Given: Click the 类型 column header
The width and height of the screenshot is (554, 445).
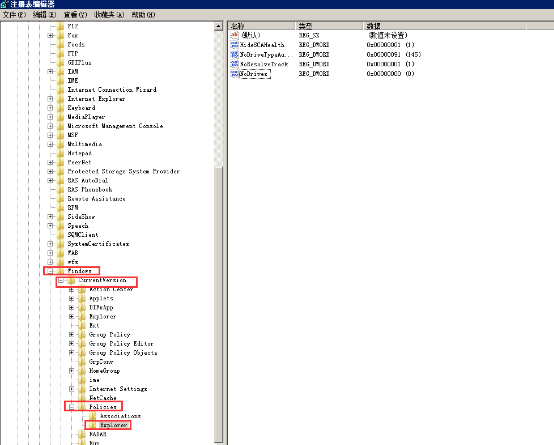Looking at the screenshot, I should [329, 26].
